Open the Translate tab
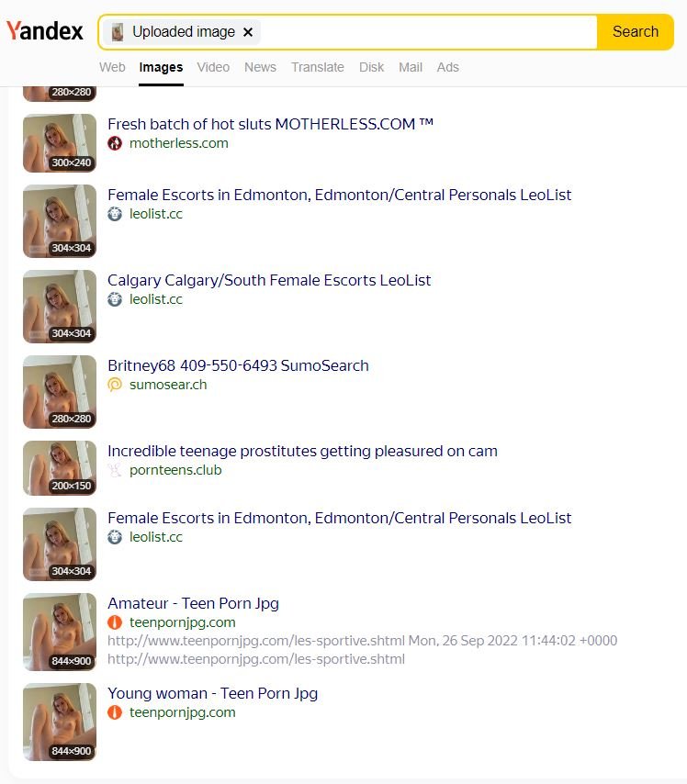Image resolution: width=687 pixels, height=784 pixels. tap(318, 67)
